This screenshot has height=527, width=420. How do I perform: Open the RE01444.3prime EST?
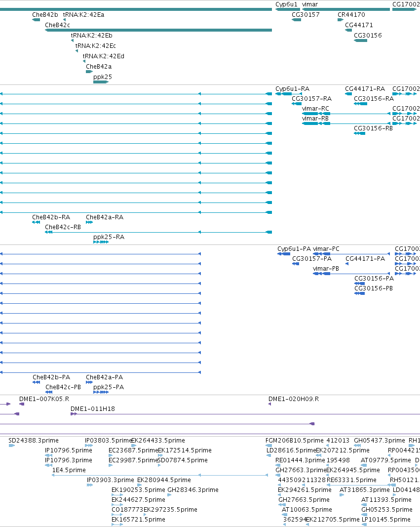click(279, 465)
